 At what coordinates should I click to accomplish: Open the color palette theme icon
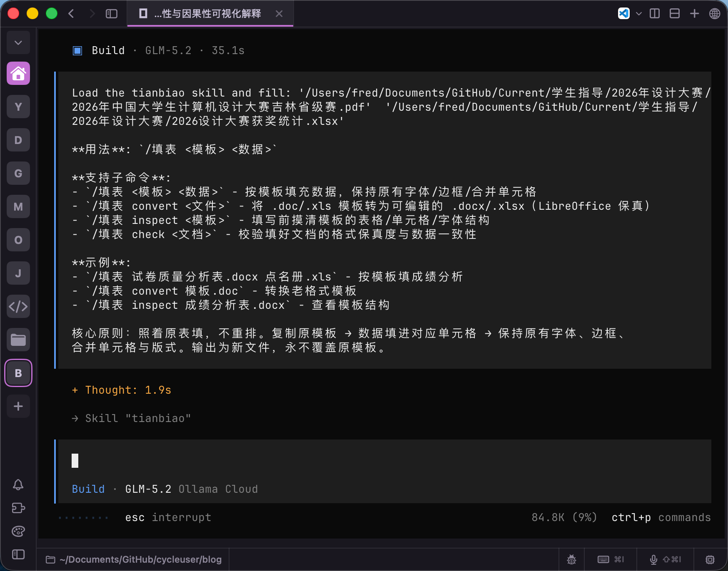[x=18, y=531]
